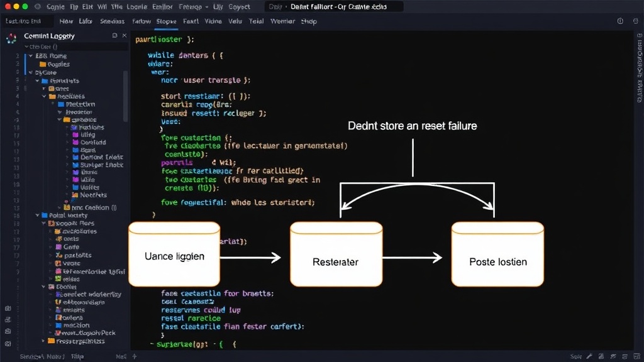The width and height of the screenshot is (644, 362).
Task: Expand the Uelites folder arrow
Action: (68, 187)
